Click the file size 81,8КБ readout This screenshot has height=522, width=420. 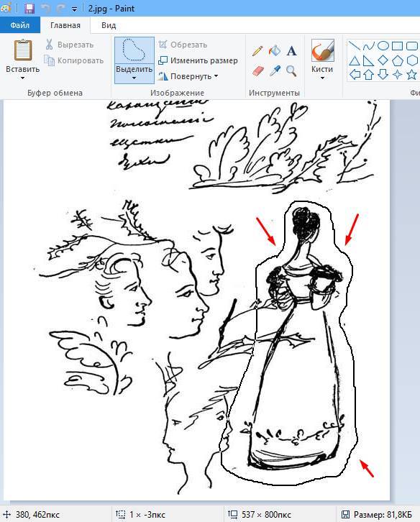coord(376,514)
